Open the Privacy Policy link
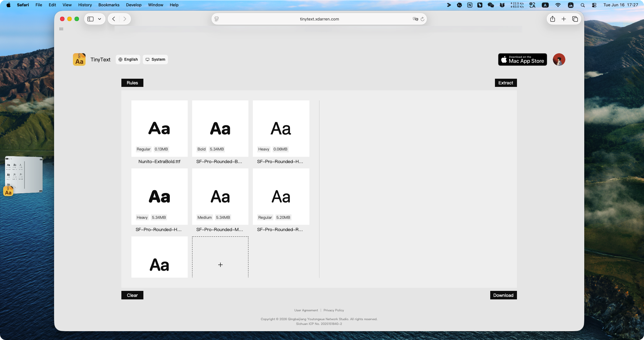 [334, 310]
